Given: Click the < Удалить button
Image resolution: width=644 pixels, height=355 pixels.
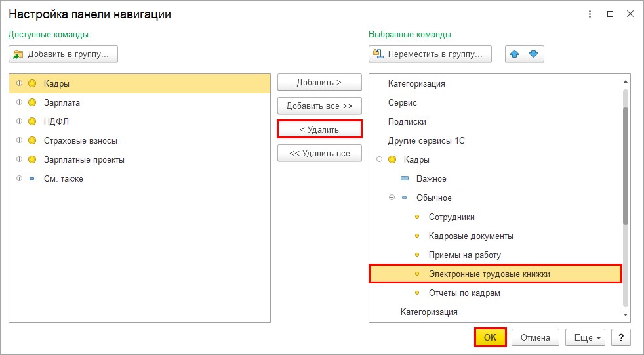Looking at the screenshot, I should [319, 129].
